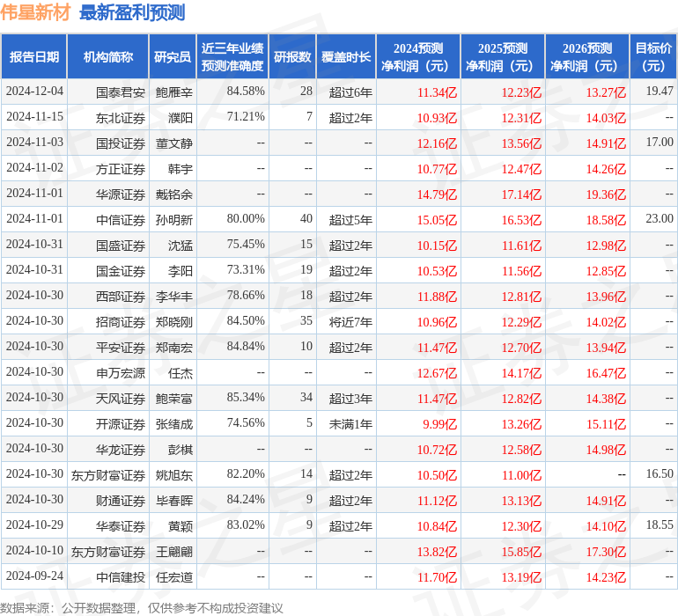Click the 近三年业绩预测准确度 header
The height and width of the screenshot is (616, 678).
click(232, 56)
